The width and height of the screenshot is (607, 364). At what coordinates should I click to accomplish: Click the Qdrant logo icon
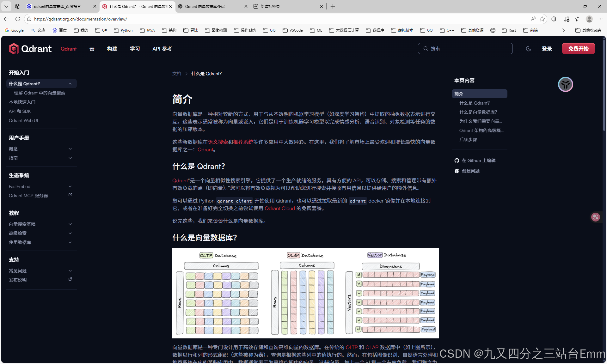(x=14, y=49)
